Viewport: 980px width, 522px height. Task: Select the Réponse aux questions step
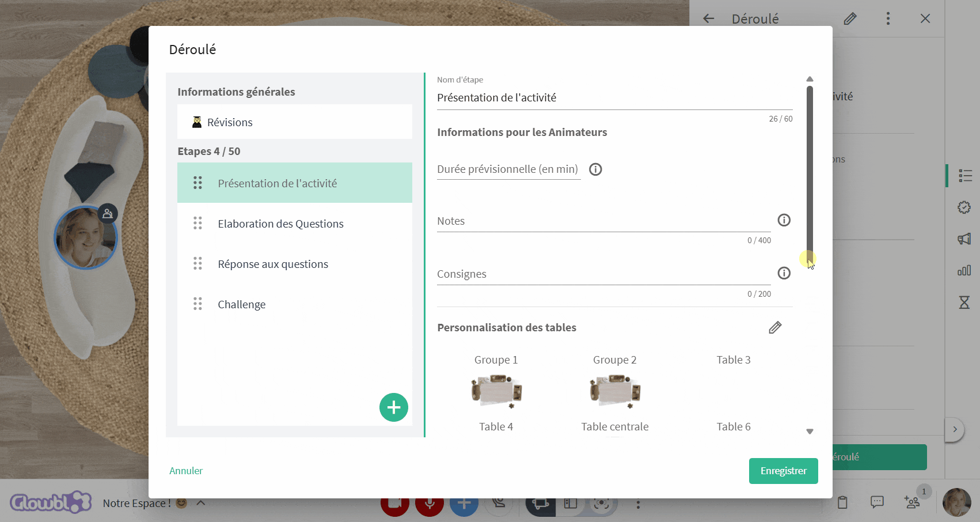coord(295,263)
